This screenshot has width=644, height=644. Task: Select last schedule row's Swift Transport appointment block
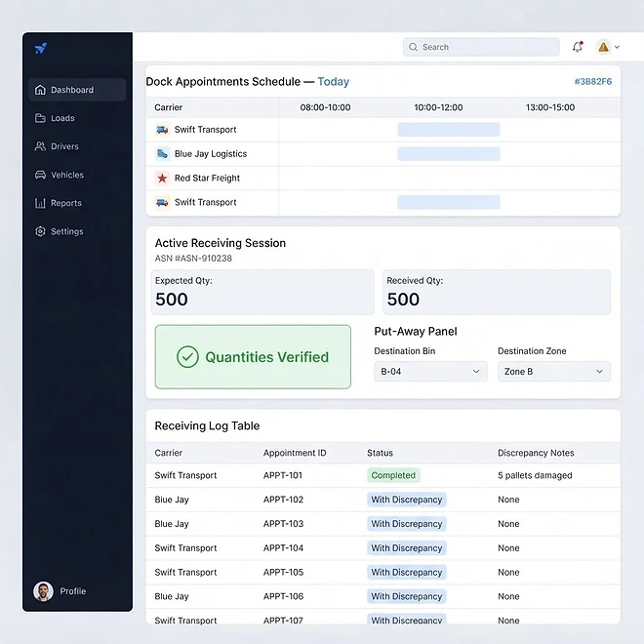[x=449, y=202]
